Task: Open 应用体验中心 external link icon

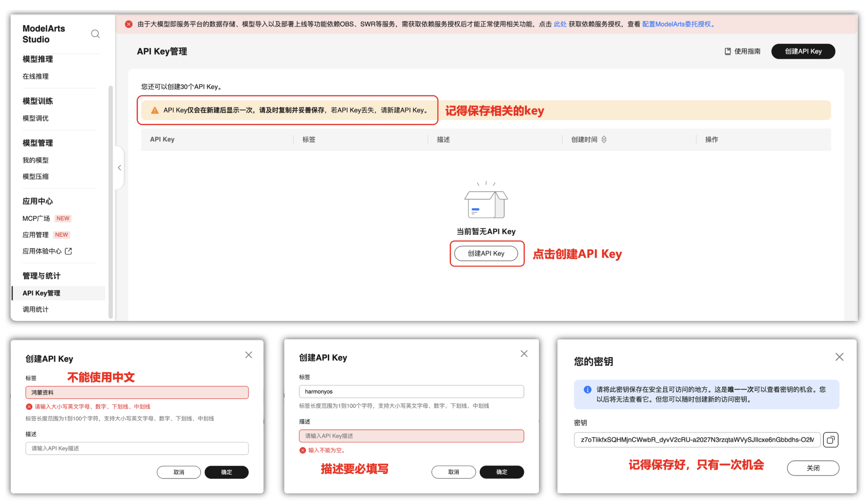Action: point(69,251)
